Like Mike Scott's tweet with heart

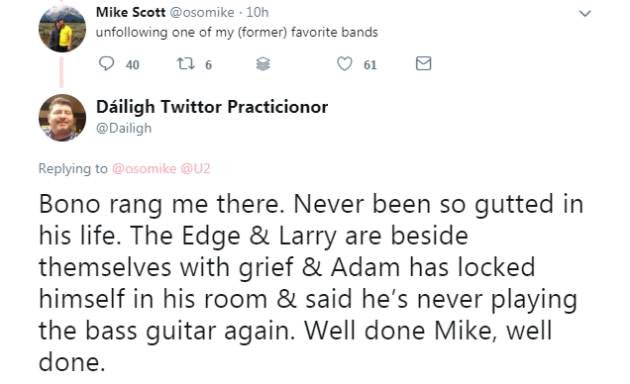344,63
